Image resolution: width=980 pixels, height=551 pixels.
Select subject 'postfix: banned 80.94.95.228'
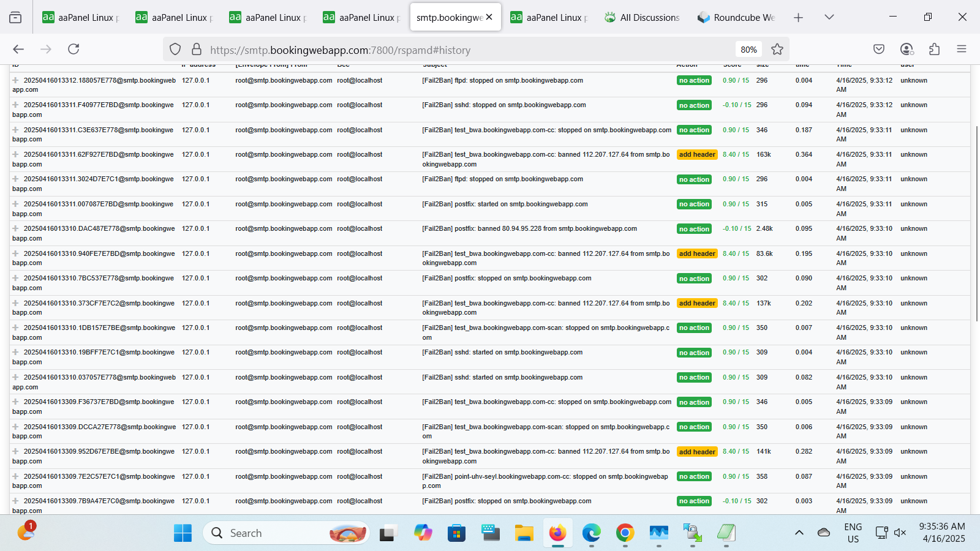pos(529,228)
